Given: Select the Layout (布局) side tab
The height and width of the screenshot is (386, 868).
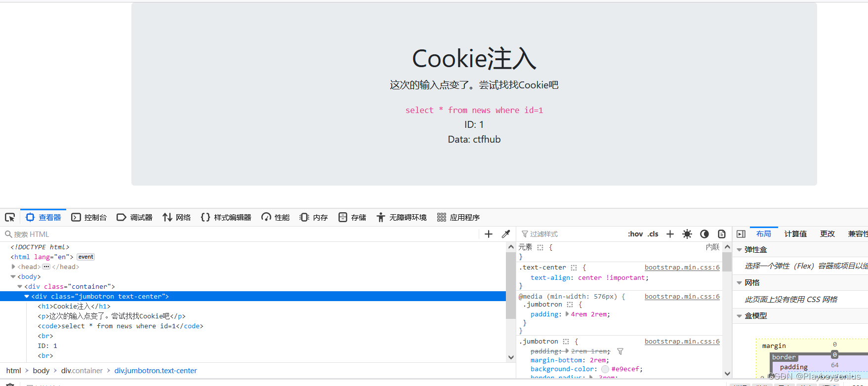Looking at the screenshot, I should [x=764, y=233].
